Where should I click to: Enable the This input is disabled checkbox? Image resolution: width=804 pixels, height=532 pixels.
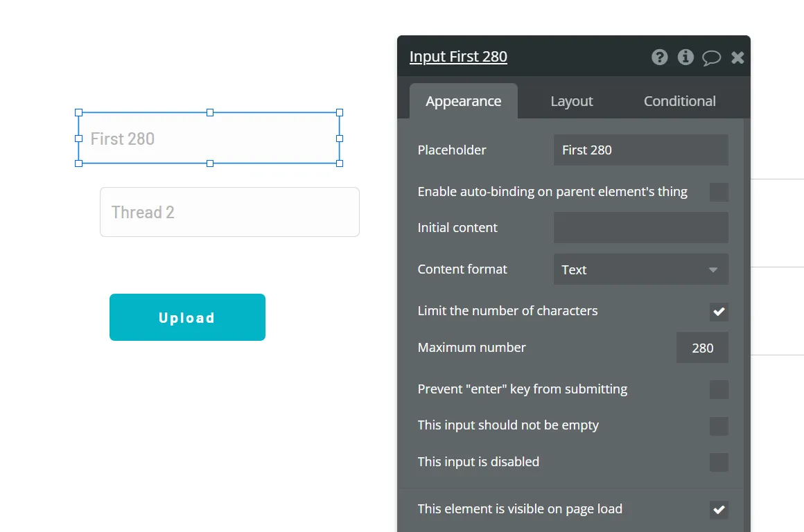tap(719, 462)
